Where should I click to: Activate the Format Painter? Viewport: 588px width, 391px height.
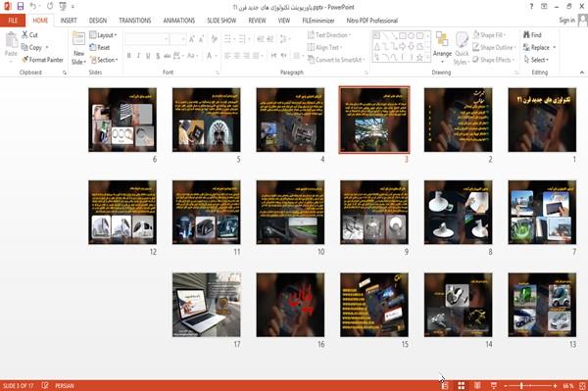pyautogui.click(x=42, y=60)
